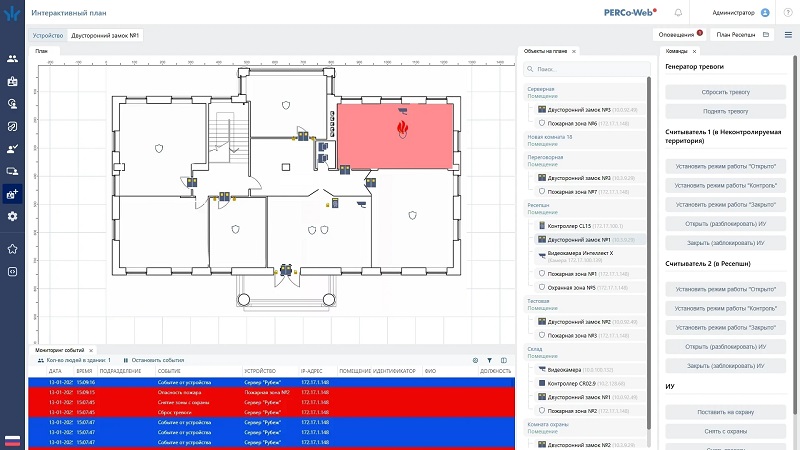Close the "Команды" panel tab

(695, 51)
